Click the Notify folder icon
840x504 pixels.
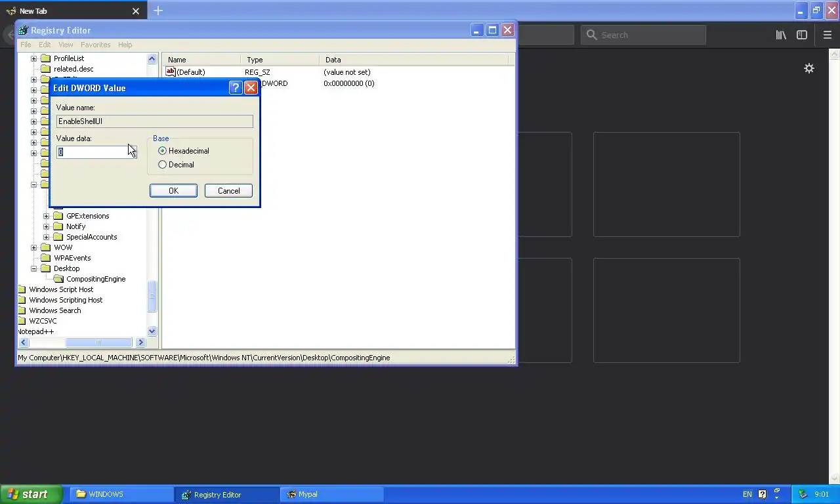point(58,226)
